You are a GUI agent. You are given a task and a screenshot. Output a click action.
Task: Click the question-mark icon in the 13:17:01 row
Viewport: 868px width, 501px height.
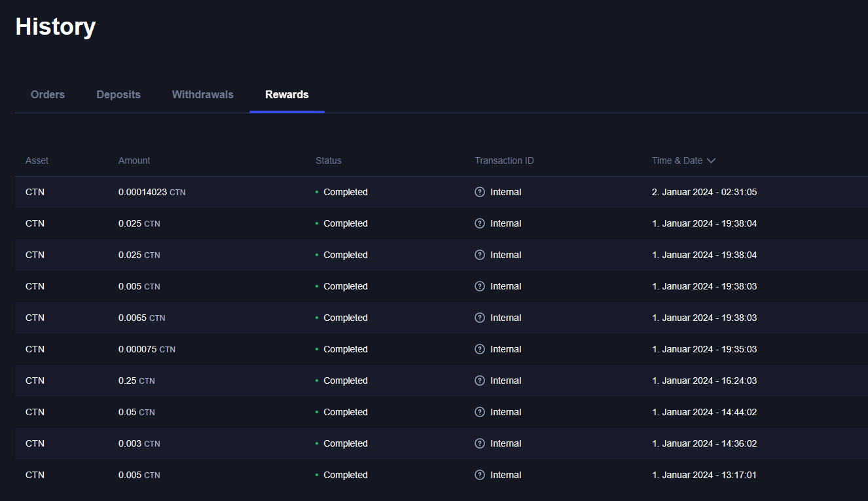pyautogui.click(x=480, y=475)
